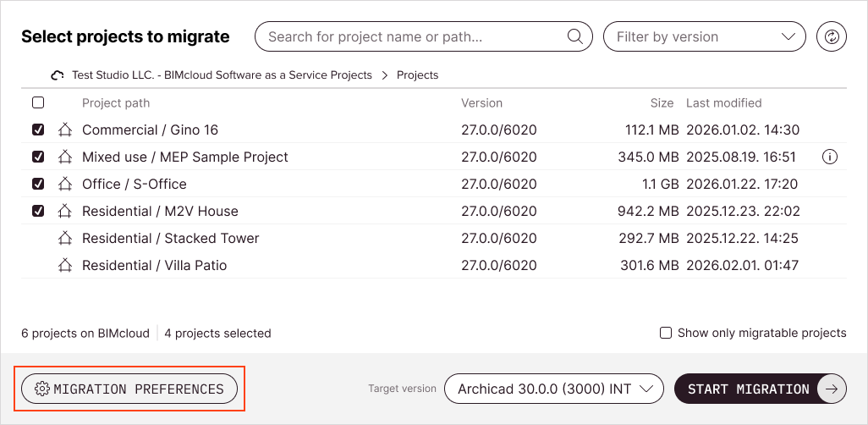Click the refresh project list icon
868x425 pixels.
832,37
